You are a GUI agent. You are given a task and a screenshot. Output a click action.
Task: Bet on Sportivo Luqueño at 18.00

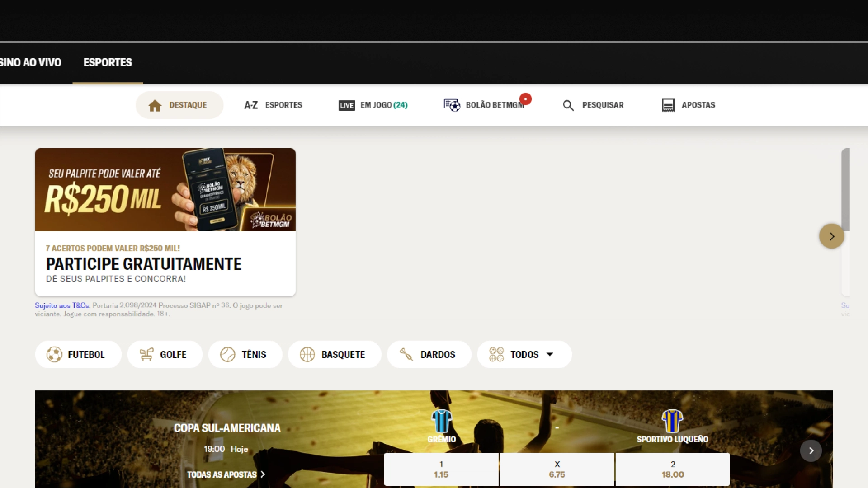(x=673, y=469)
